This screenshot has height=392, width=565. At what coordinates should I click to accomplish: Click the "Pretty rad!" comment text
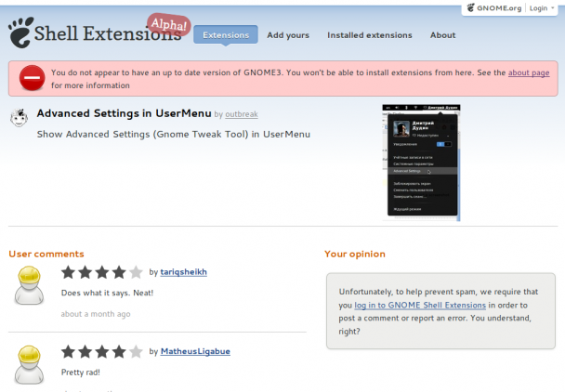point(81,372)
